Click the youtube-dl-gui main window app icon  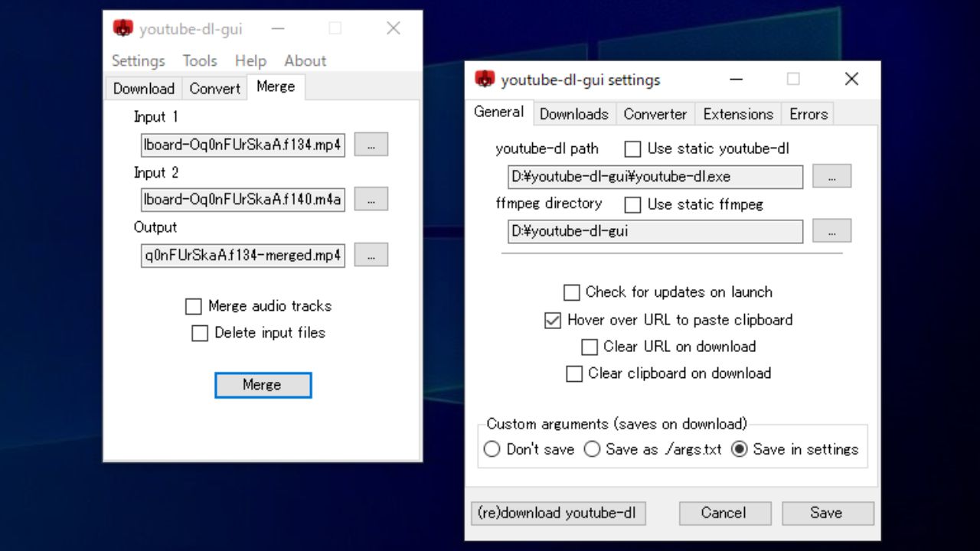pos(122,29)
